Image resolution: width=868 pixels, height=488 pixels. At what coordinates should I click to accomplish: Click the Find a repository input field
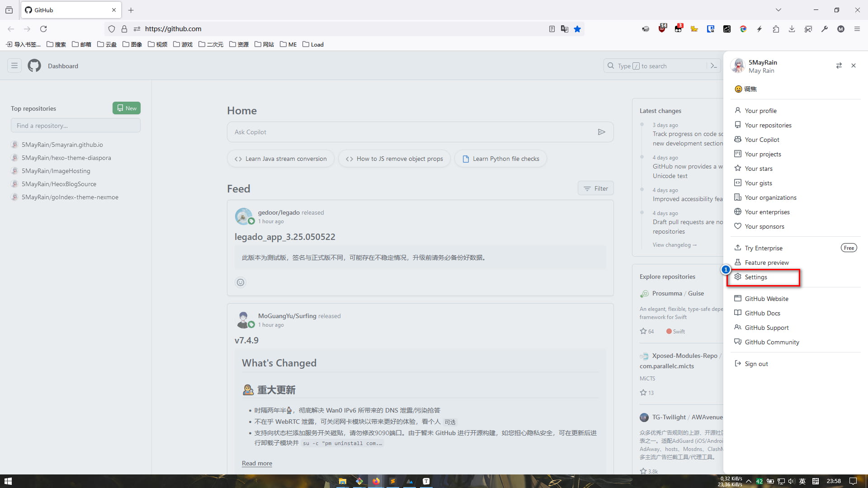coord(75,126)
